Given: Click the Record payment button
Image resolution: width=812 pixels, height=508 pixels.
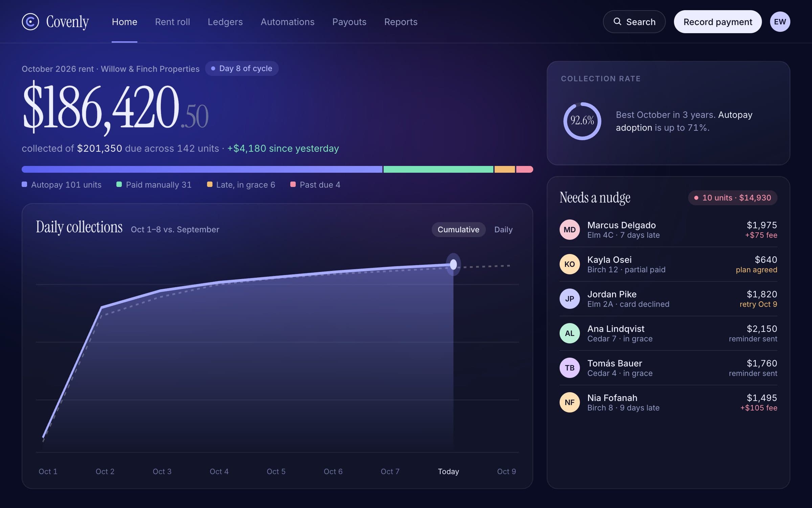Looking at the screenshot, I should (x=718, y=22).
